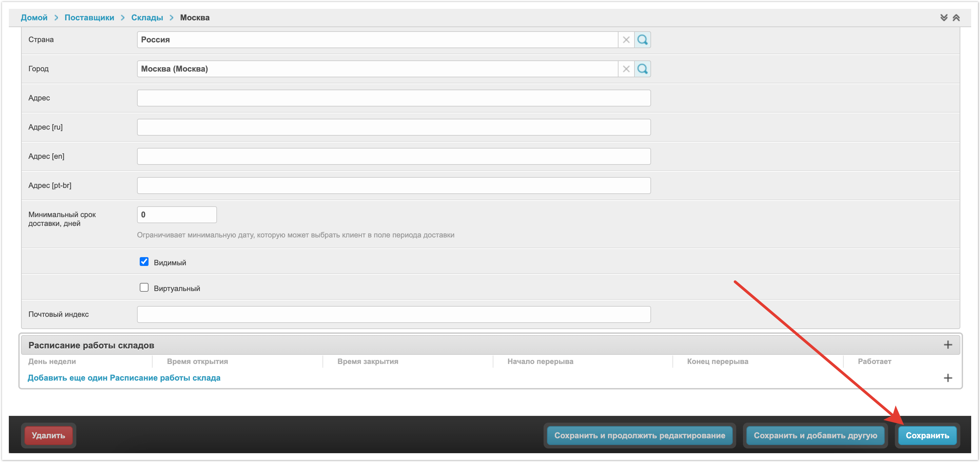
Task: Open city lookup magnifier for Москва
Action: pos(642,69)
